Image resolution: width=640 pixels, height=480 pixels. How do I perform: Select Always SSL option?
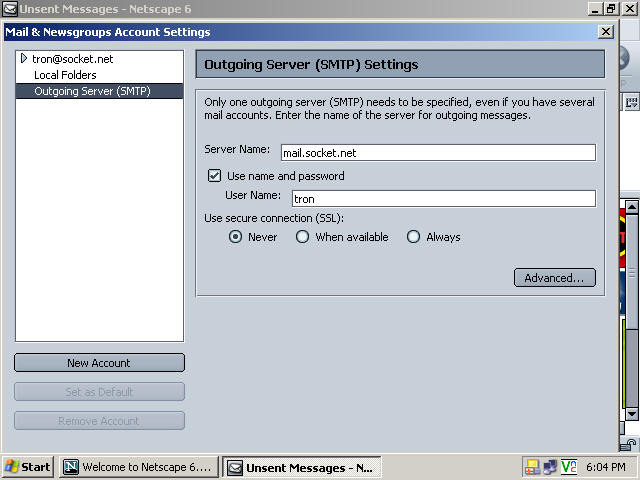(413, 237)
